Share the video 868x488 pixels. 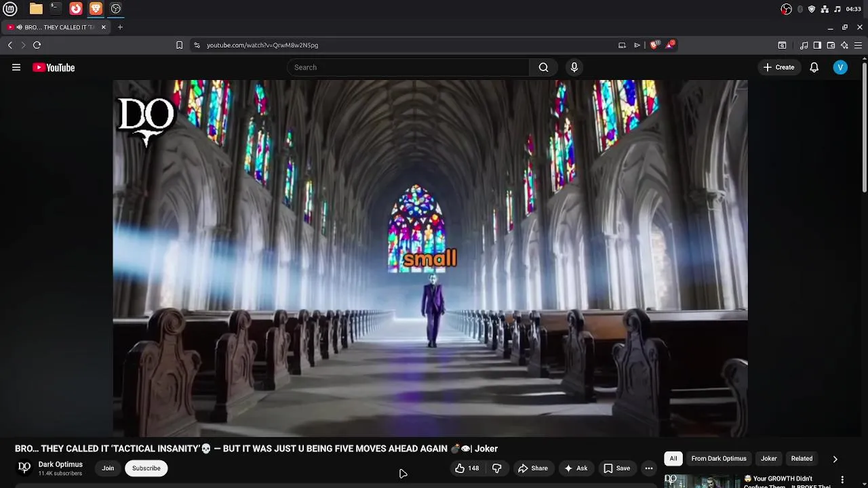(x=533, y=468)
